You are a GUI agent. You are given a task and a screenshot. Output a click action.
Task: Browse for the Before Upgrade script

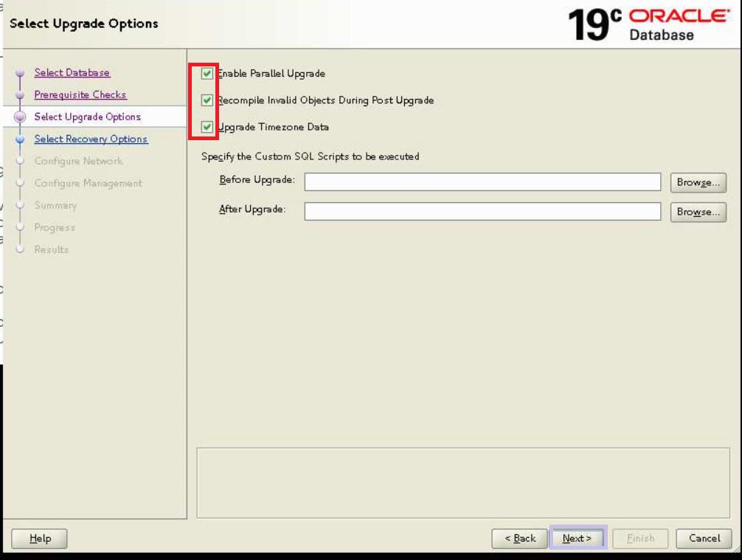pos(698,182)
